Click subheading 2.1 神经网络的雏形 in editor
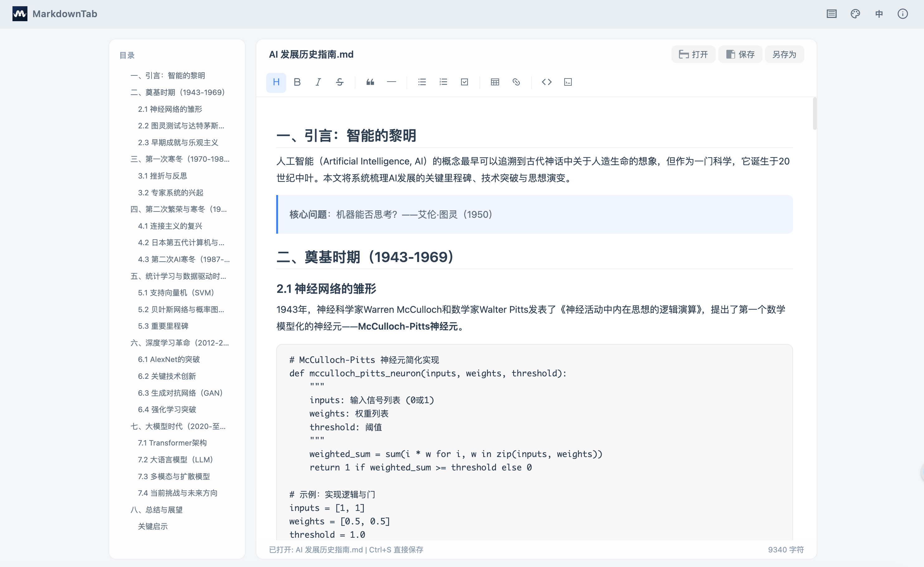This screenshot has height=567, width=924. [326, 289]
